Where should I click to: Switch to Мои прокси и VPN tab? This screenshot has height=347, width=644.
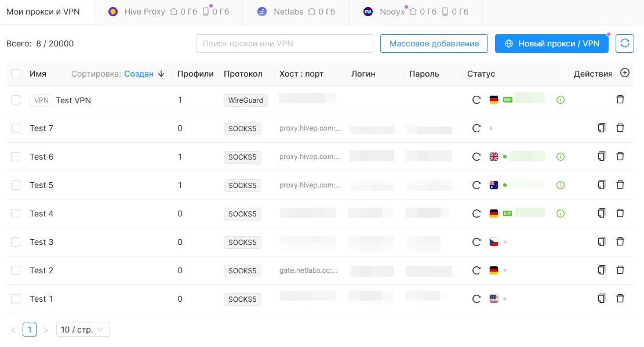tap(43, 12)
